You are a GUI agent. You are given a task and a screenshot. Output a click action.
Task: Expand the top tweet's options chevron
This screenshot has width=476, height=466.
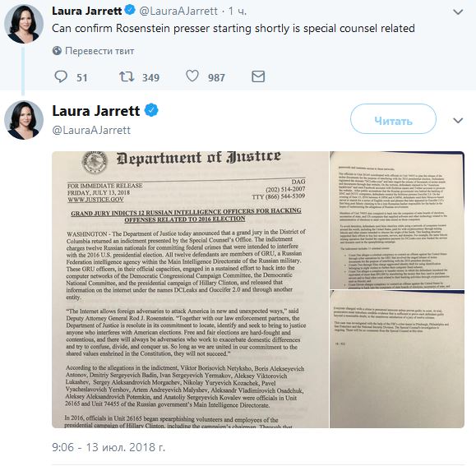pos(458,12)
